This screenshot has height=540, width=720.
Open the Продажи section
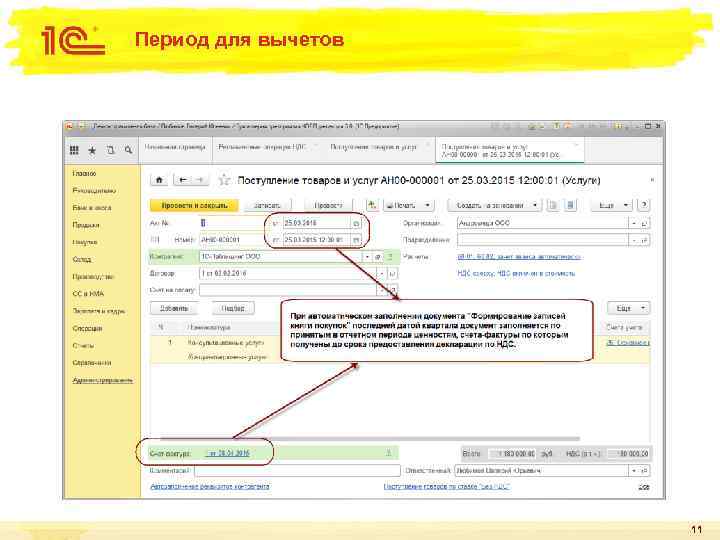(x=86, y=225)
